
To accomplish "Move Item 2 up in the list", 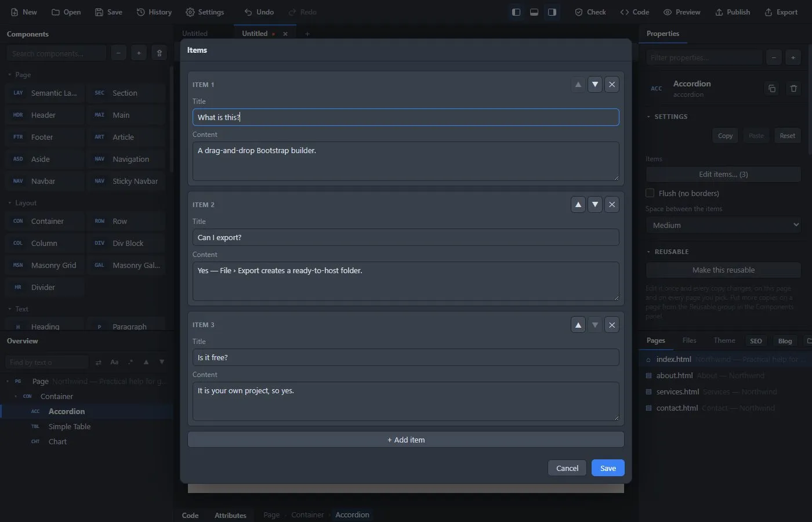I will [x=578, y=205].
